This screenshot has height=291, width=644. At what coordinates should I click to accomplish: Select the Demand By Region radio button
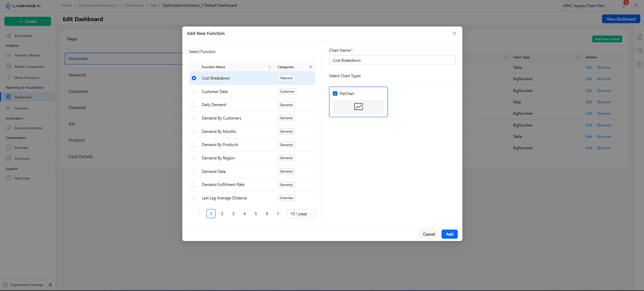click(194, 158)
